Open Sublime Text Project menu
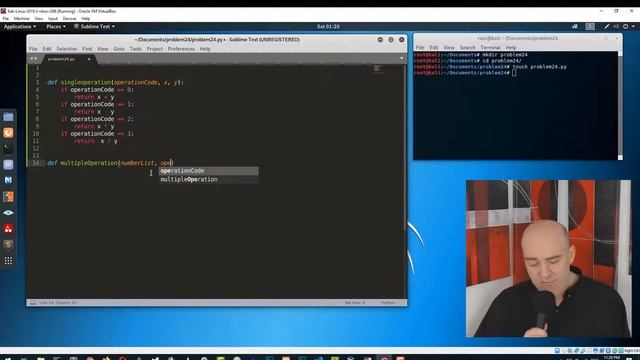 [x=155, y=49]
